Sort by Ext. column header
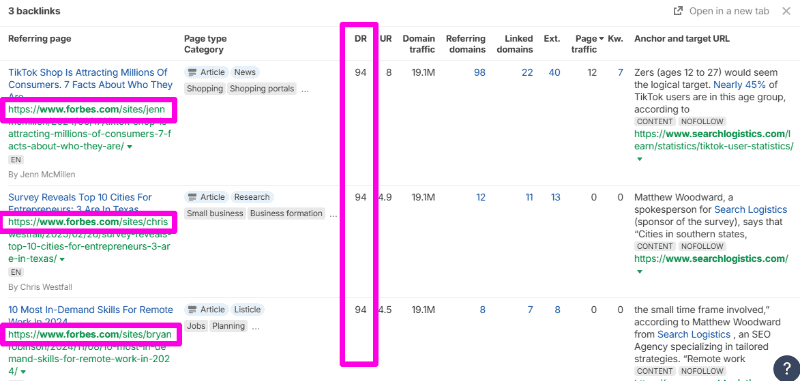This screenshot has height=381, width=800. pos(552,39)
